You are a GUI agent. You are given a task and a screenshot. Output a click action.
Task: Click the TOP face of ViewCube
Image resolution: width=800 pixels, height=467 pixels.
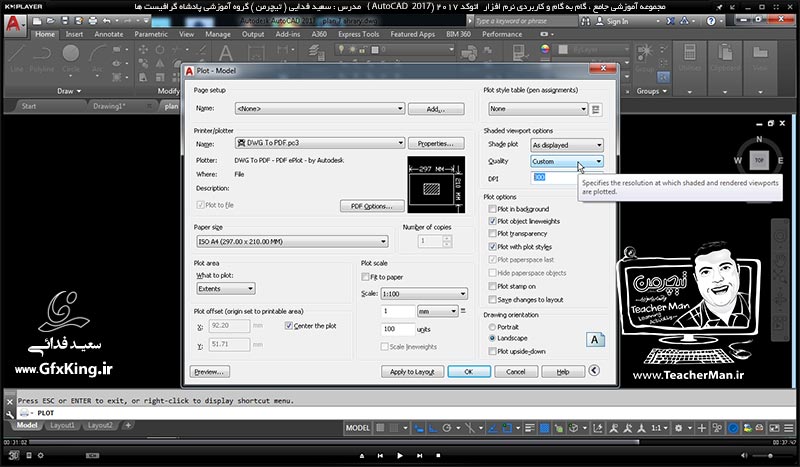point(759,160)
